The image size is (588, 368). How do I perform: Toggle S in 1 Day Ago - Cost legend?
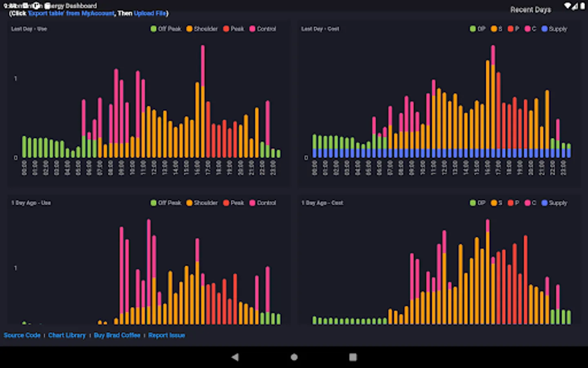[x=497, y=203]
